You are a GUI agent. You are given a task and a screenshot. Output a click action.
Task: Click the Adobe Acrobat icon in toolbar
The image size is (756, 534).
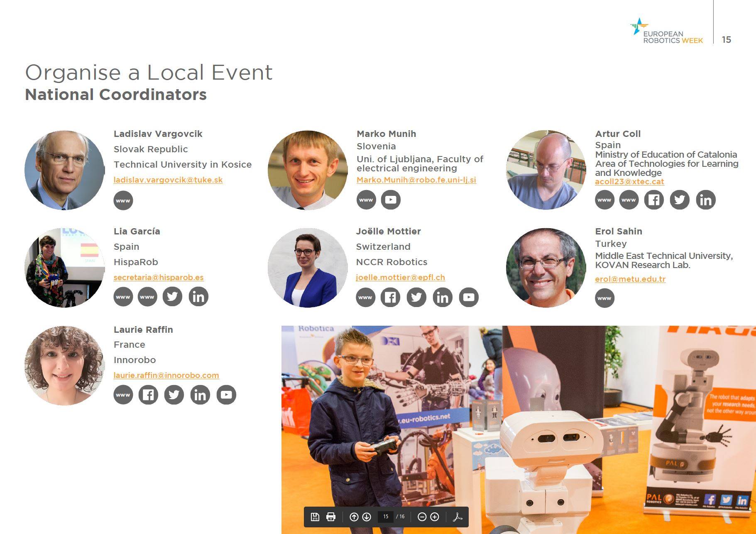458,517
